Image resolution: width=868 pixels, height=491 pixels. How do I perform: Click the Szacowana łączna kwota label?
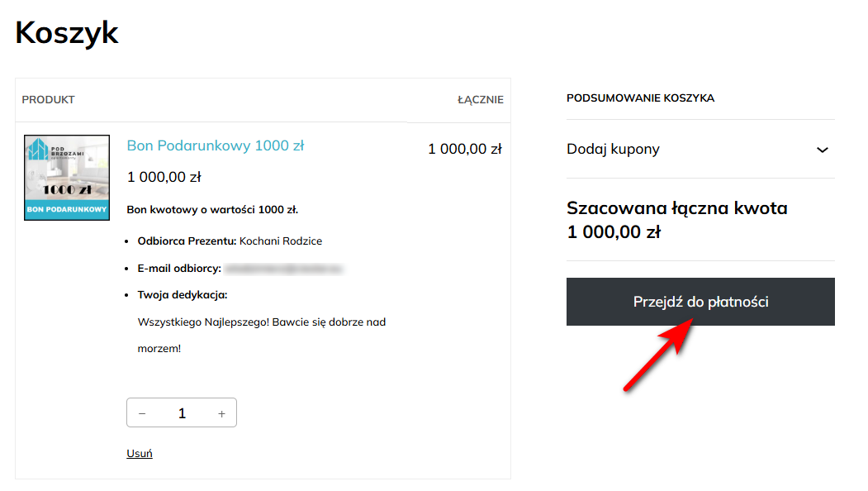click(676, 208)
